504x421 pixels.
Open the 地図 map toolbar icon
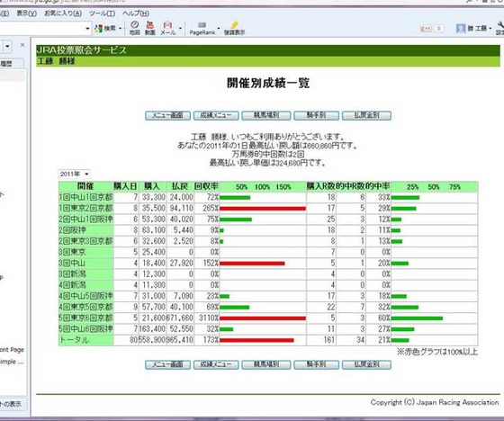click(x=134, y=28)
